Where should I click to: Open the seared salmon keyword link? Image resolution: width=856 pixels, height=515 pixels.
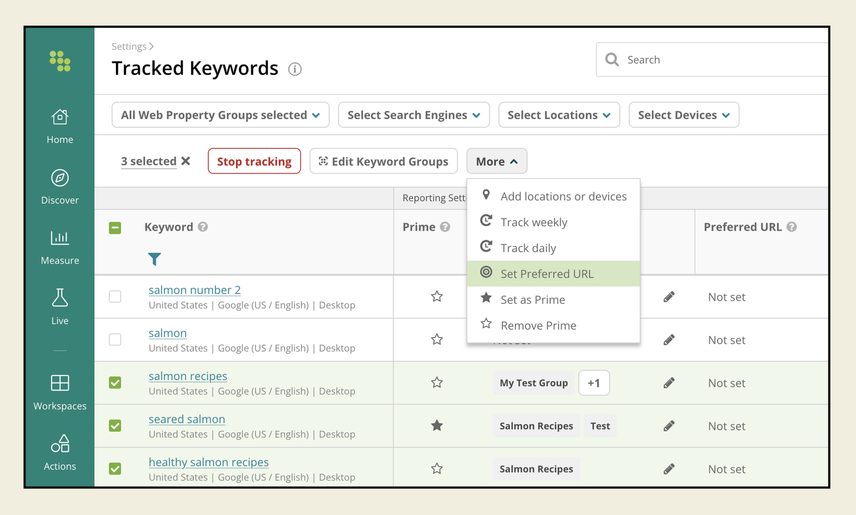pos(187,419)
